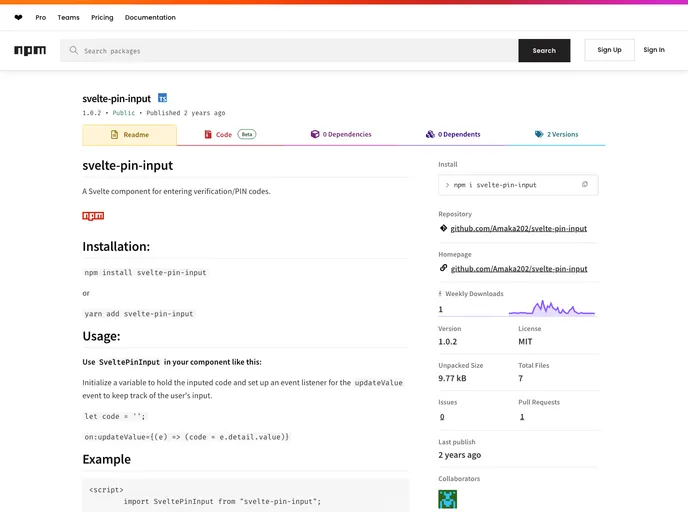The height and width of the screenshot is (512, 688).
Task: Click the Weekly Downloads chart
Action: click(552, 308)
